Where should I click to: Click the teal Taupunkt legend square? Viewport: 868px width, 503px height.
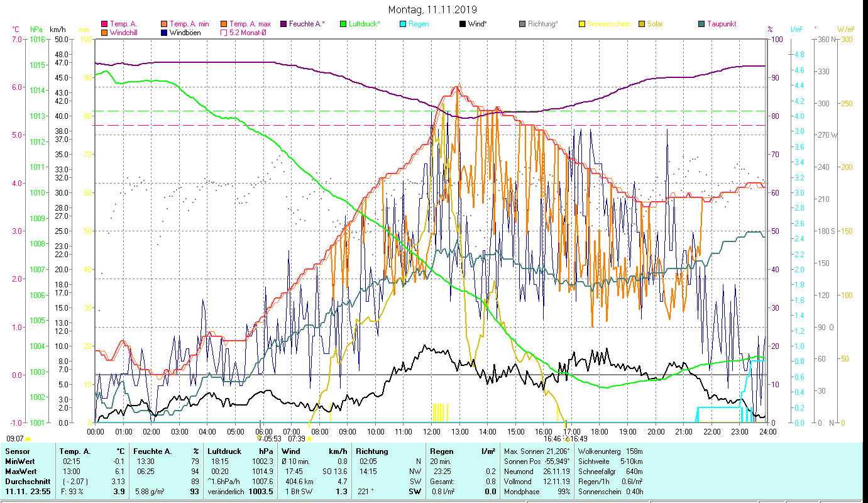pos(701,24)
